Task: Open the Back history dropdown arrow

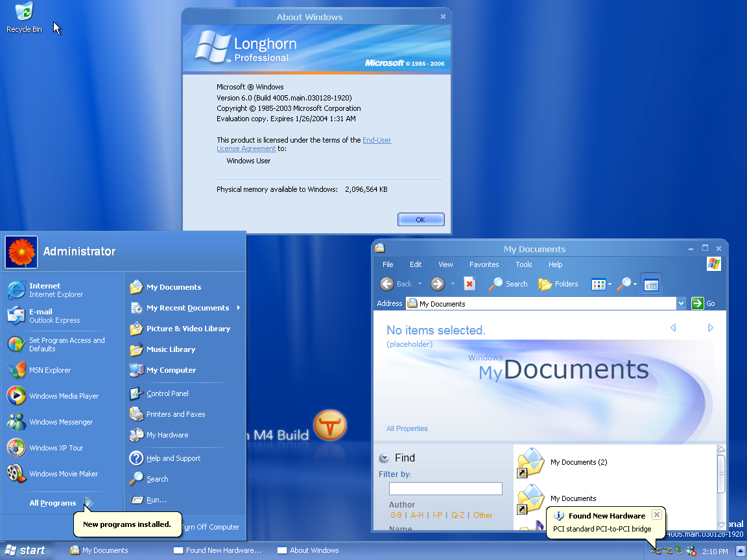Action: tap(420, 284)
